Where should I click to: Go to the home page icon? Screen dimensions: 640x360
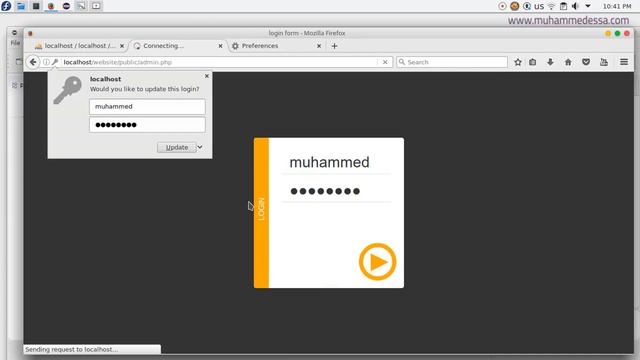(568, 62)
